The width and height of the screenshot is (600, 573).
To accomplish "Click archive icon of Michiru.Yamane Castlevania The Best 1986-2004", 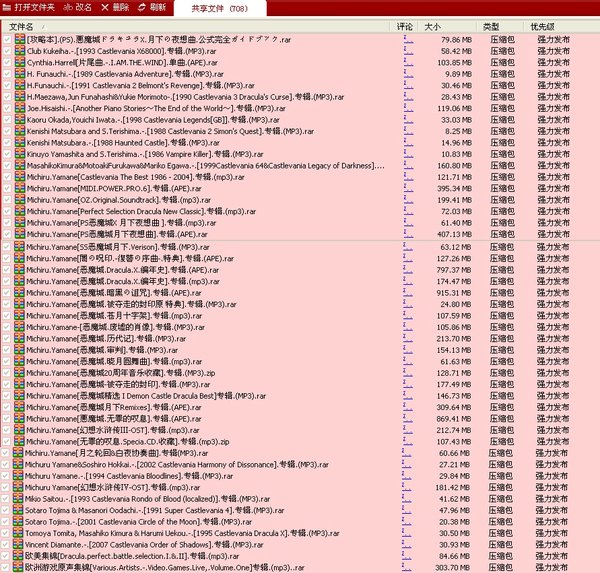I will 20,177.
